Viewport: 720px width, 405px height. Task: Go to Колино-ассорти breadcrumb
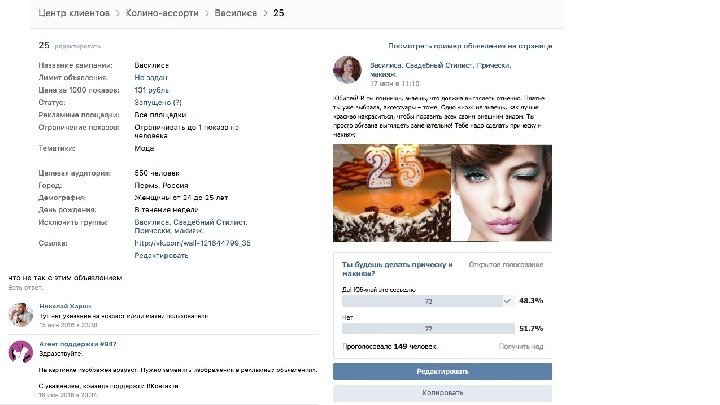pyautogui.click(x=162, y=13)
